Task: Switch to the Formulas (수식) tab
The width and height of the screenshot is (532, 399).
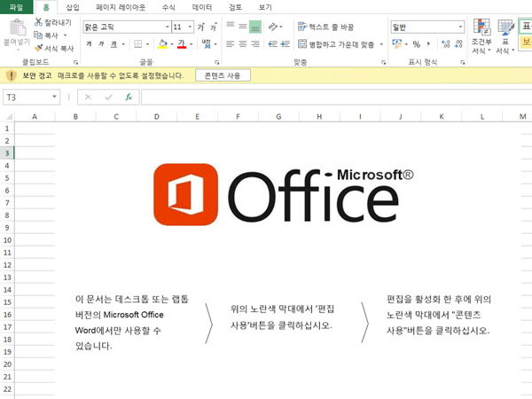Action: [168, 7]
